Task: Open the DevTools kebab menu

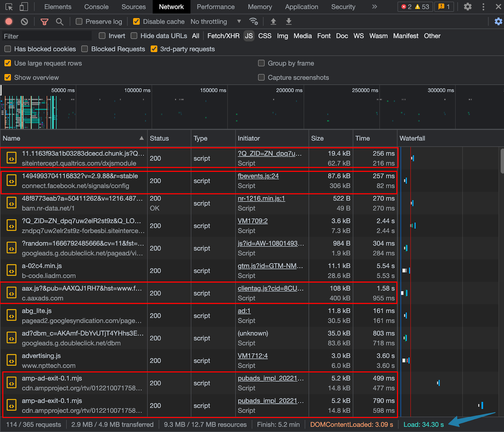Action: pyautogui.click(x=483, y=7)
